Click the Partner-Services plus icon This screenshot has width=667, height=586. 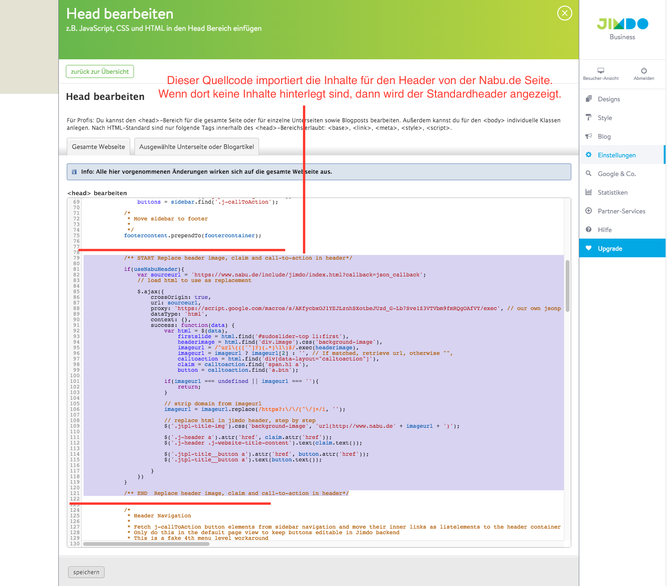pos(588,211)
